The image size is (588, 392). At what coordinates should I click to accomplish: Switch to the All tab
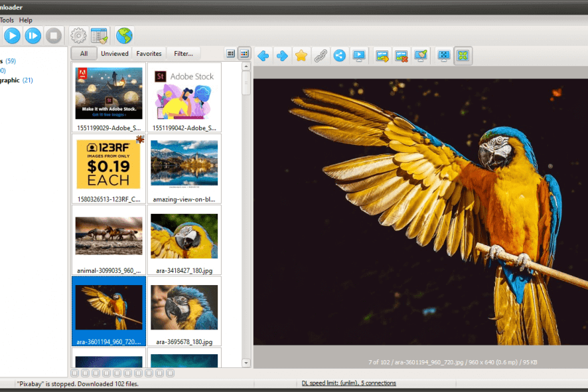84,54
